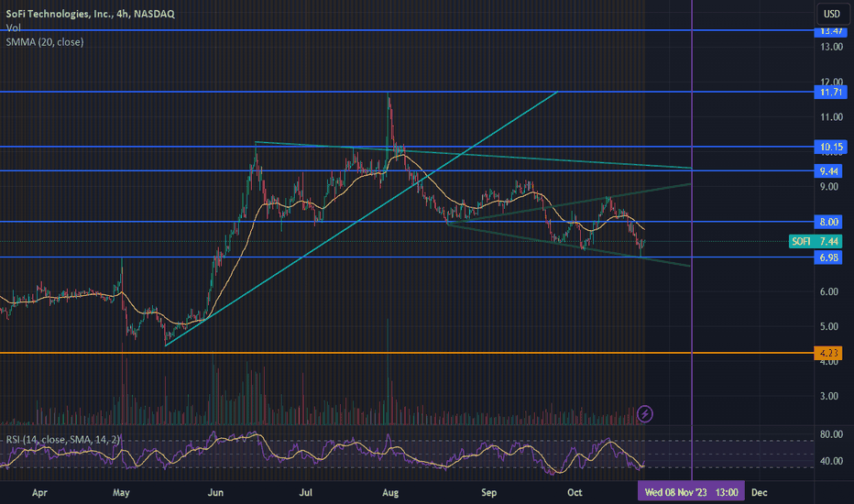Click the Jun label on time axis
This screenshot has width=854, height=504.
pyautogui.click(x=215, y=493)
